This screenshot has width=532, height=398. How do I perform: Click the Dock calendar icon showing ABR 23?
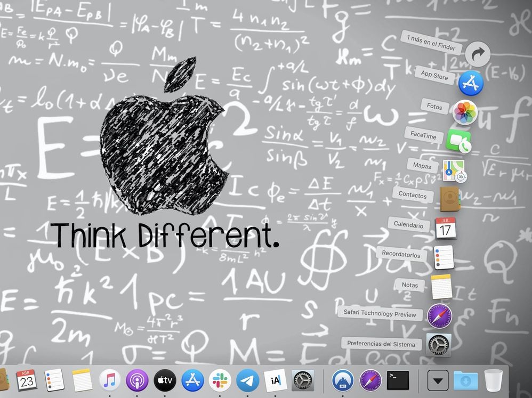(26, 380)
